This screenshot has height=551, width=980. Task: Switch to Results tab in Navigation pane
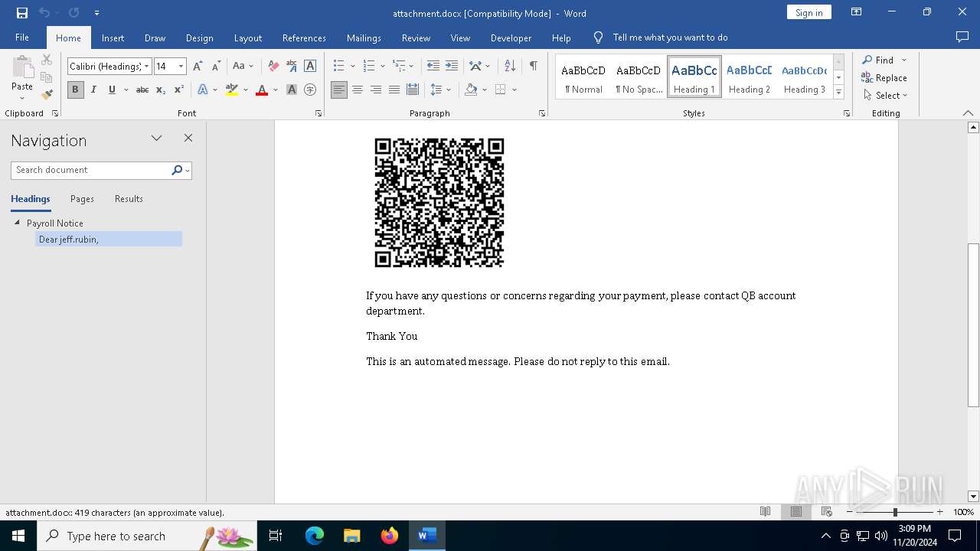click(129, 199)
